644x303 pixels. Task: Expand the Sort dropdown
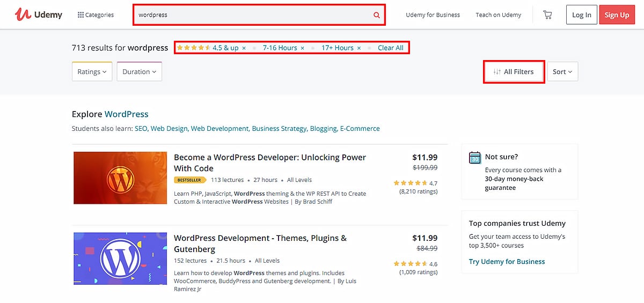pyautogui.click(x=562, y=72)
